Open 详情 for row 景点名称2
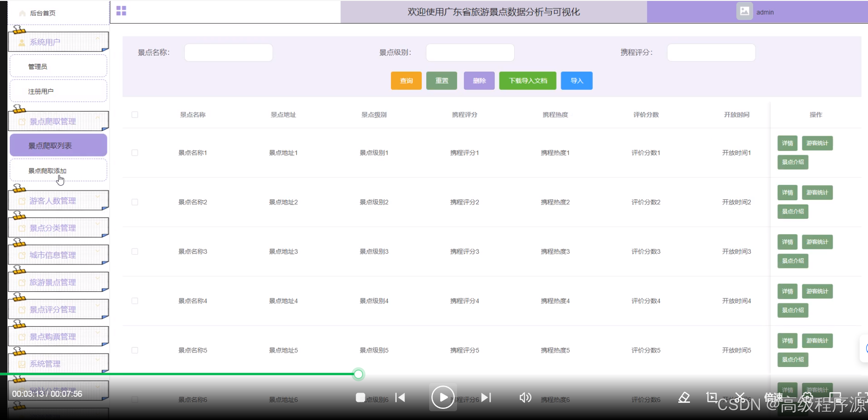 pos(788,192)
